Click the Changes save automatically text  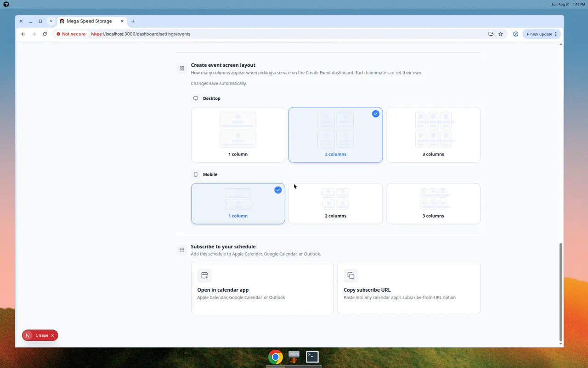click(x=219, y=84)
